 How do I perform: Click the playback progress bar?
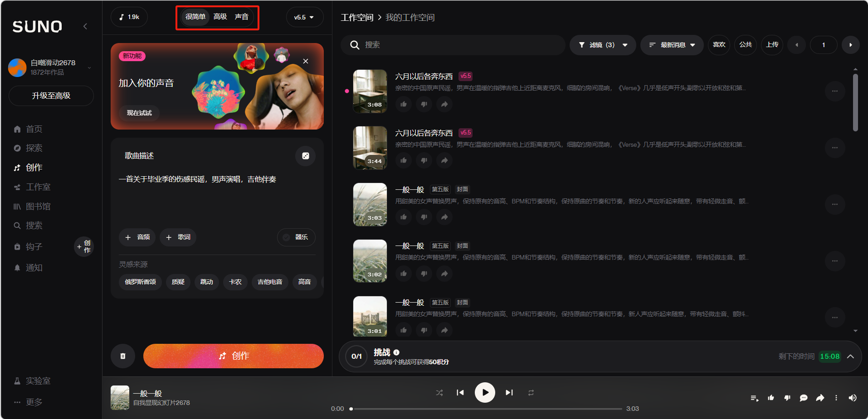[486, 409]
